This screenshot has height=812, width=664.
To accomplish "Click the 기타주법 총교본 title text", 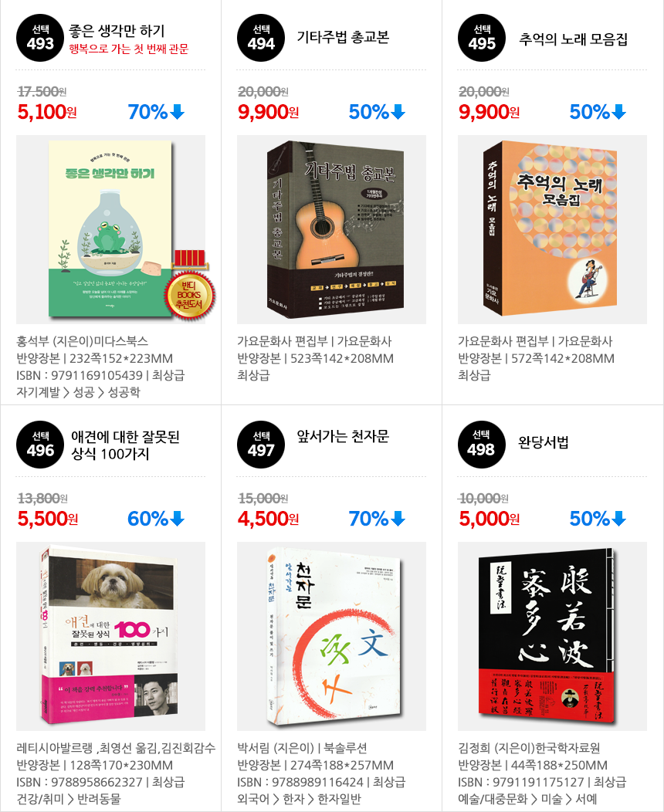I will [343, 37].
